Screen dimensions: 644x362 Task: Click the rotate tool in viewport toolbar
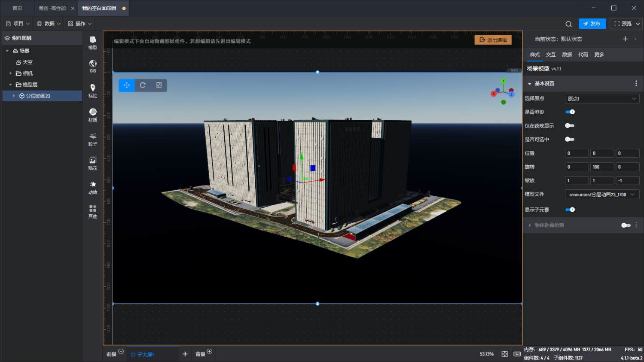click(143, 85)
